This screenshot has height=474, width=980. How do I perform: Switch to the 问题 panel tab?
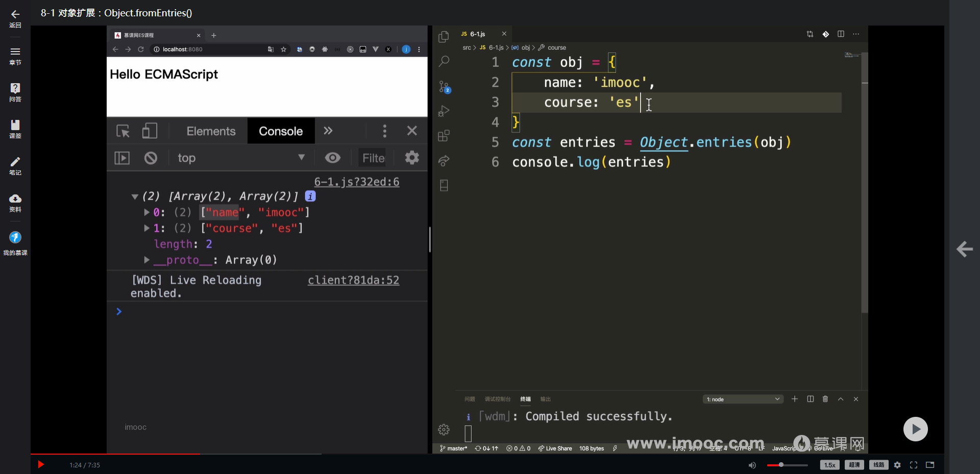(x=470, y=399)
